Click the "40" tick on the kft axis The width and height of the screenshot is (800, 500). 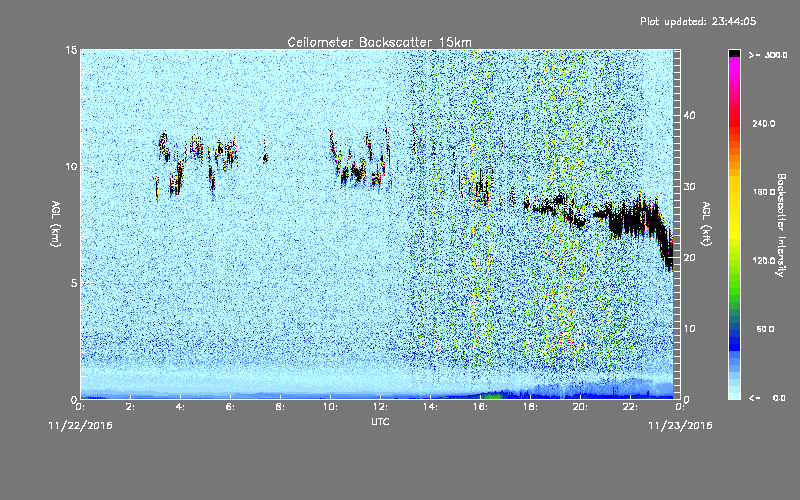pyautogui.click(x=689, y=115)
